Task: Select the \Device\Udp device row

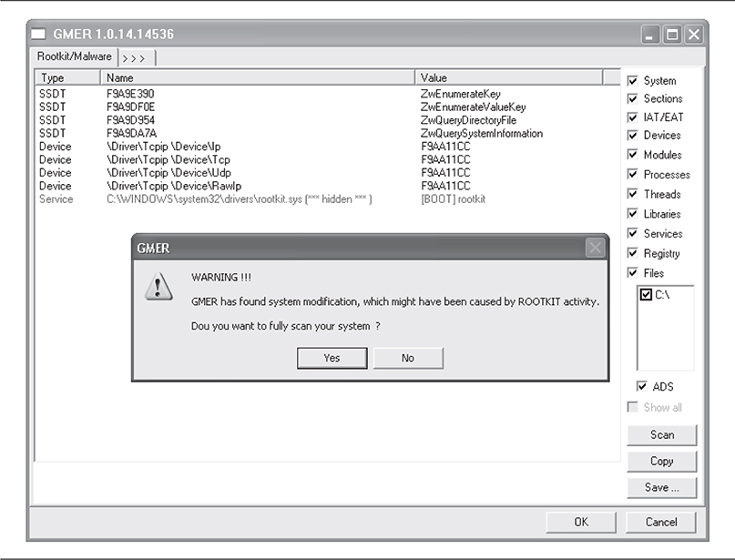Action: point(327,172)
